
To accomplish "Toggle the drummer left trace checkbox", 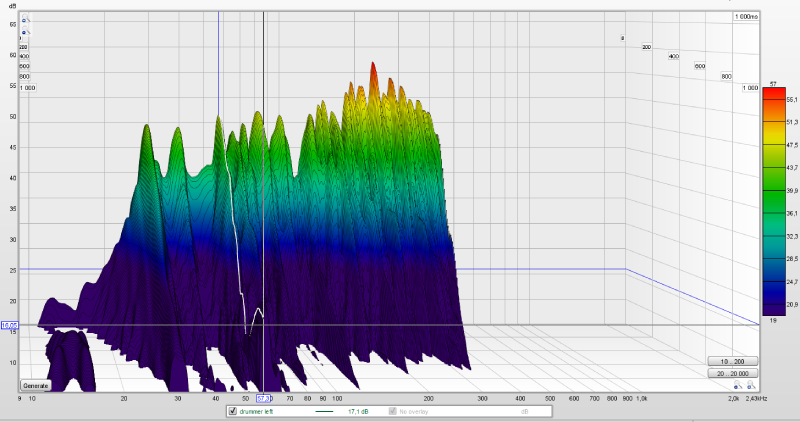I will coord(233,411).
